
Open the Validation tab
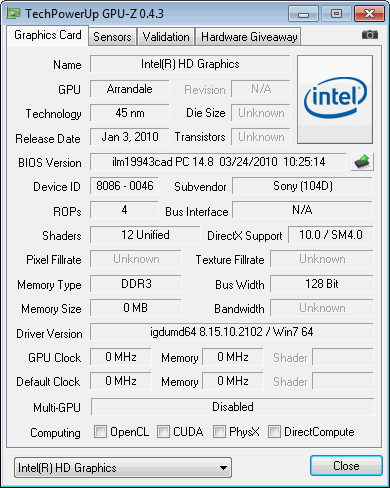[166, 37]
